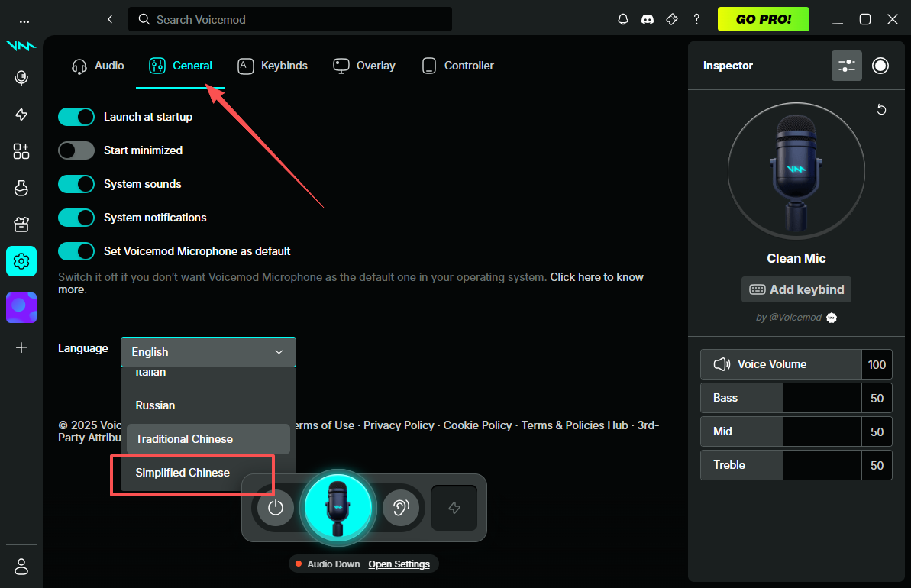Screen dimensions: 911x588
Task: Click the GO PRO! button
Action: tap(764, 19)
